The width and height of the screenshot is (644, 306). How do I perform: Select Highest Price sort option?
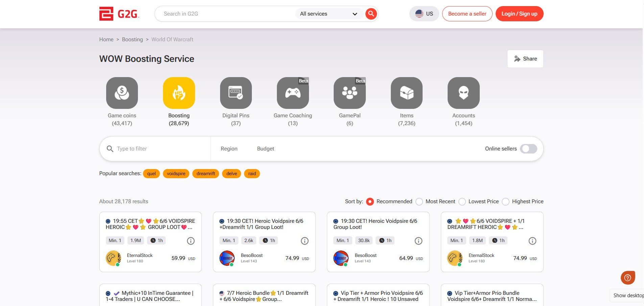pos(506,202)
